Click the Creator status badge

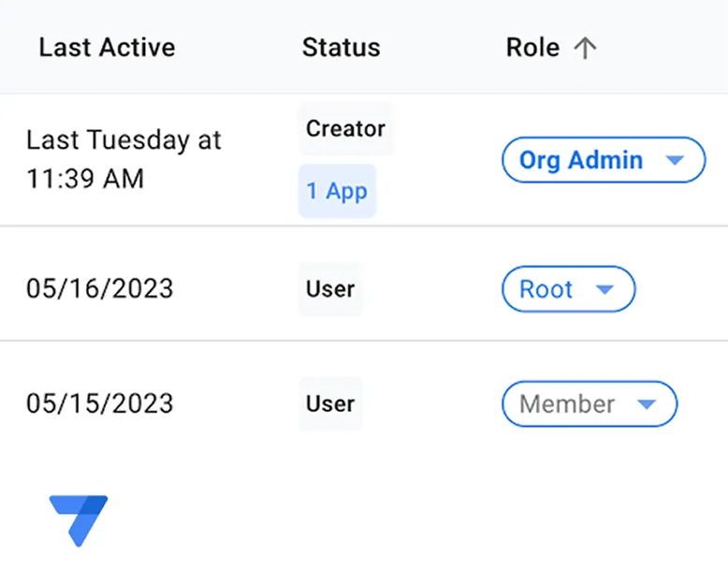[x=346, y=128]
